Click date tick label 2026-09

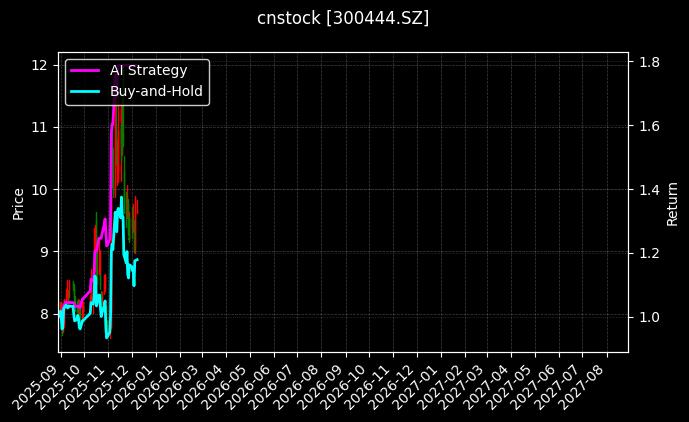[x=320, y=387]
